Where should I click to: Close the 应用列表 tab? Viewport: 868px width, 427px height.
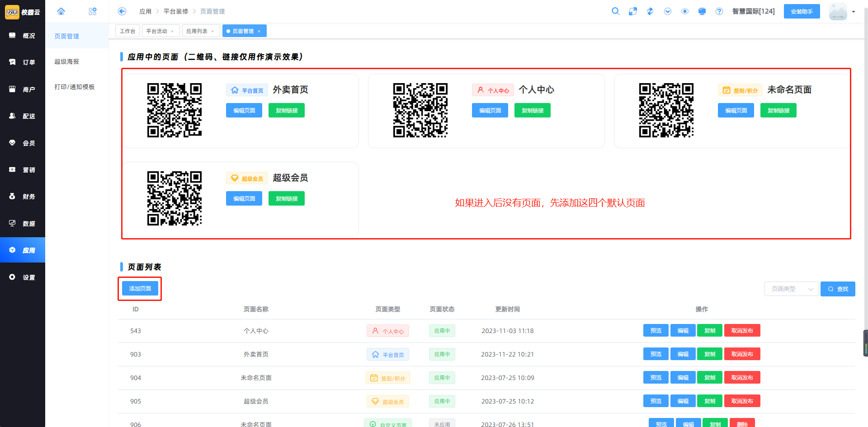pyautogui.click(x=212, y=31)
